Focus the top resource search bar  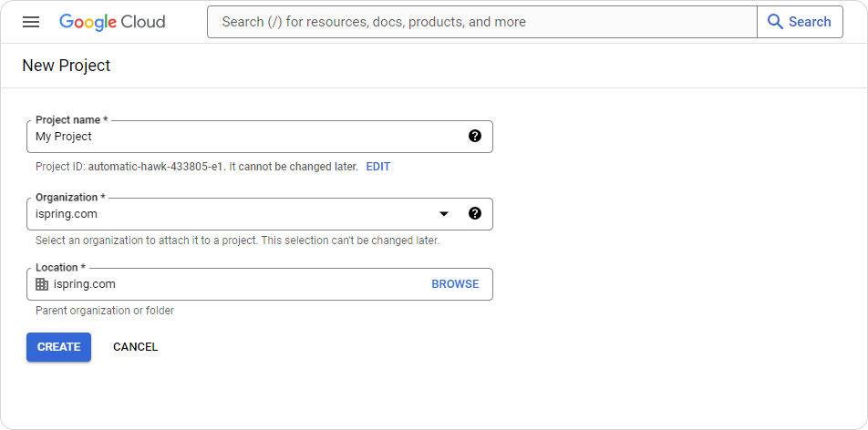tap(481, 22)
